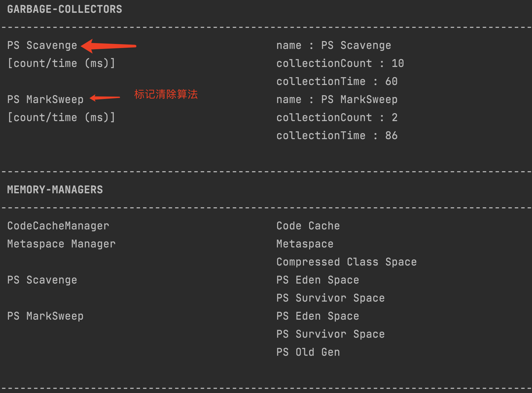Image resolution: width=532 pixels, height=393 pixels.
Task: Click the 'name : PS MarkSweep' line
Action: click(337, 100)
